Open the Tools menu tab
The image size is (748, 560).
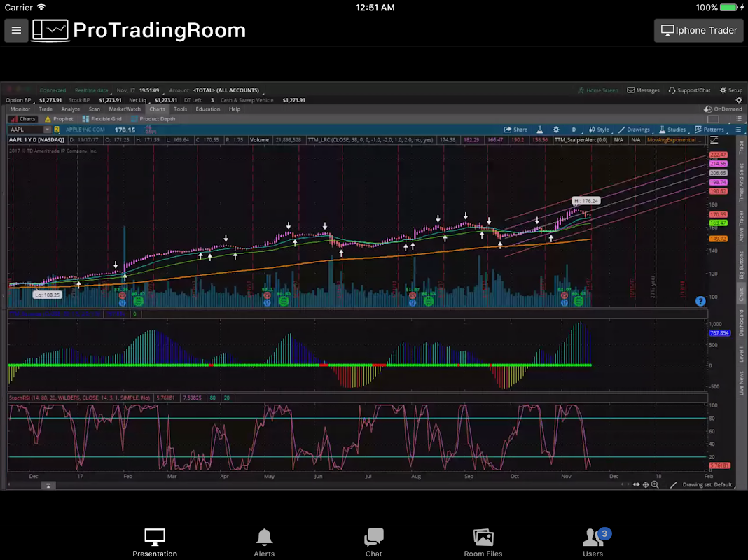click(180, 109)
